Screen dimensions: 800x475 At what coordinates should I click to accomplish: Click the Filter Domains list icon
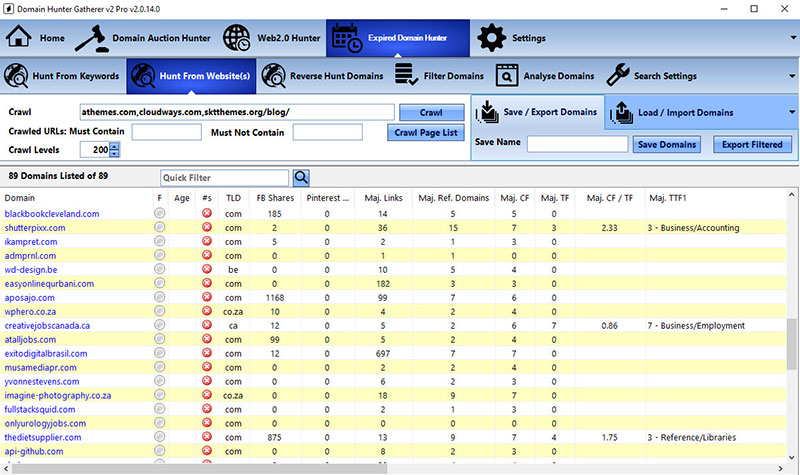pos(405,75)
